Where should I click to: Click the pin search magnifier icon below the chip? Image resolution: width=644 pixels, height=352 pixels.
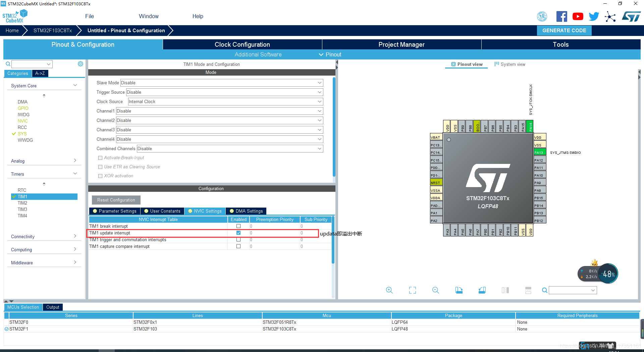545,290
